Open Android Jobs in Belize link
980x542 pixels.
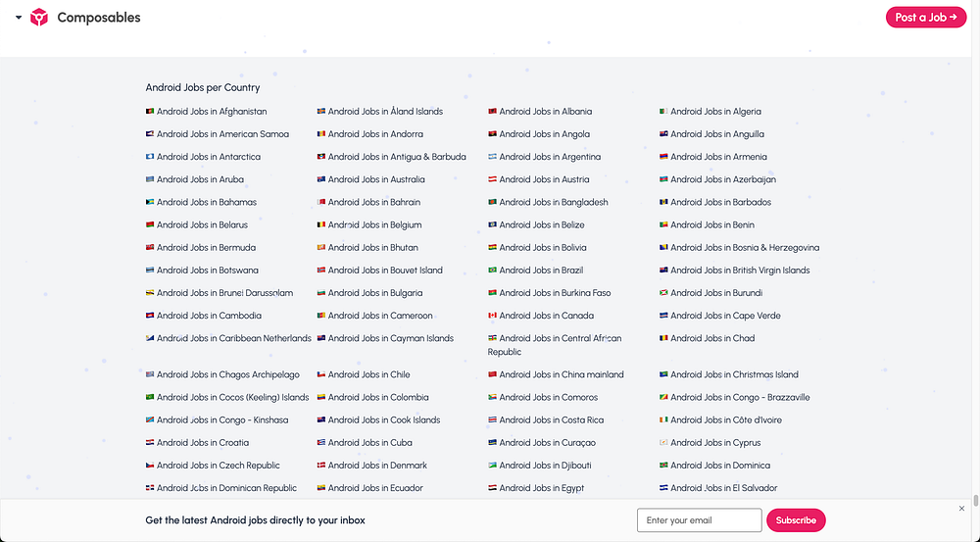pos(536,225)
